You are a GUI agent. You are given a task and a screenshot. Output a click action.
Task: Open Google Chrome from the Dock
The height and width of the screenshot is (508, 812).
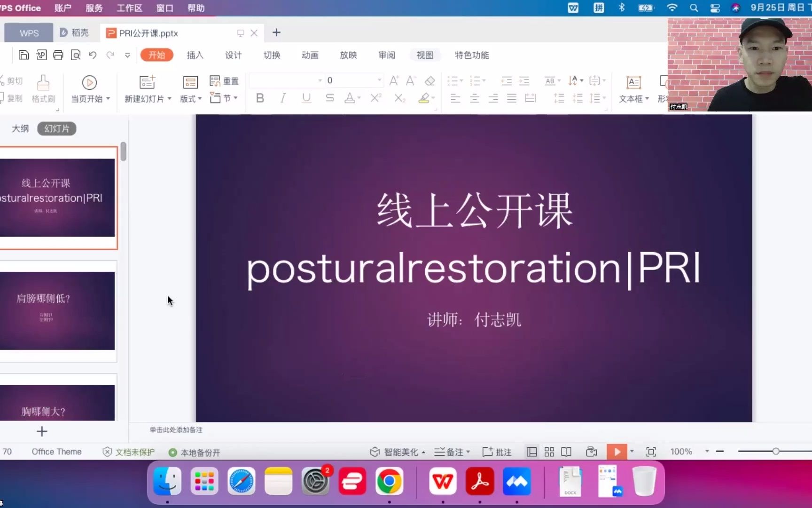[x=389, y=481]
